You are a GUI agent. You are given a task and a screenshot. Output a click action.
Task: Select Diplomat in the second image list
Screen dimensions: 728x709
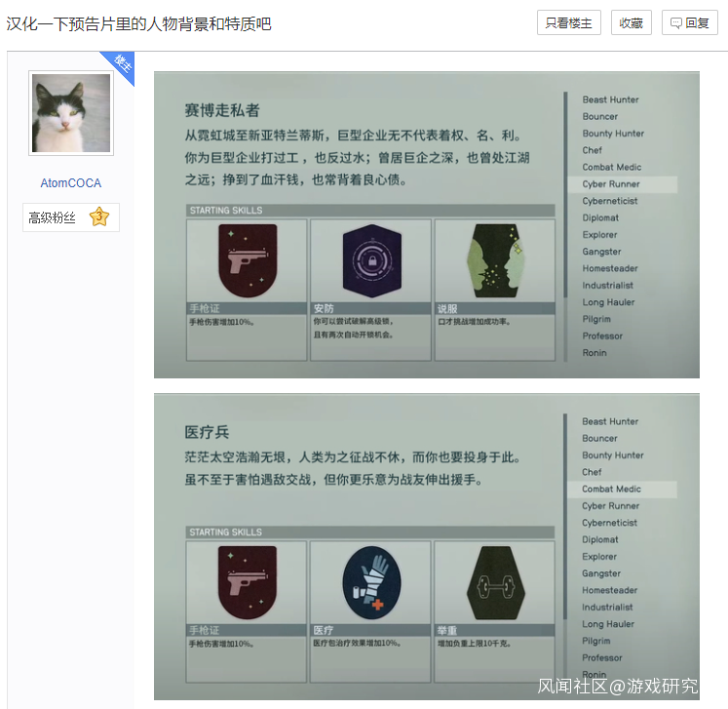click(600, 539)
